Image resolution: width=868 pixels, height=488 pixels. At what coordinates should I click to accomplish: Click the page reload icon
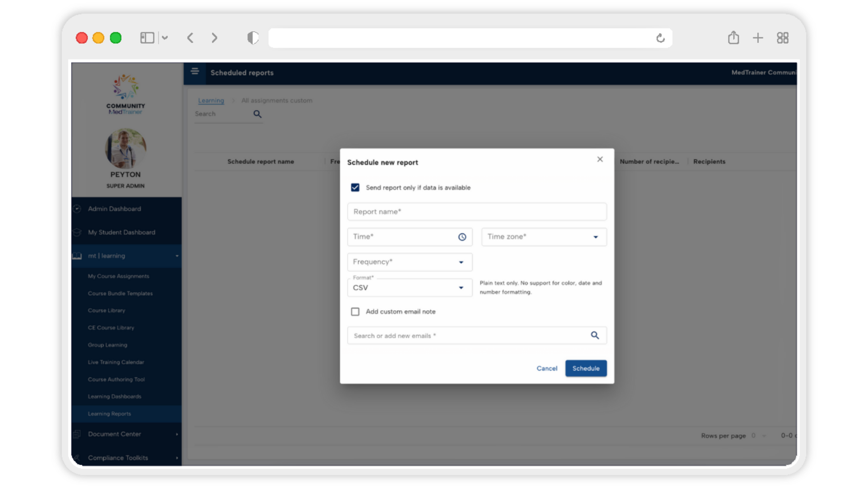click(x=660, y=38)
